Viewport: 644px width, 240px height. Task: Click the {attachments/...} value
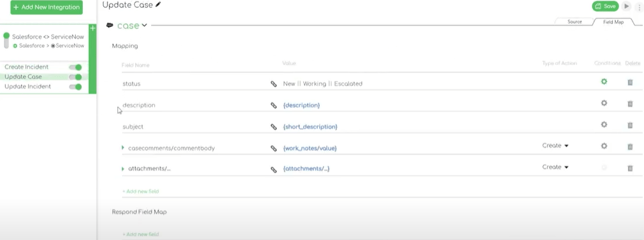coord(306,169)
